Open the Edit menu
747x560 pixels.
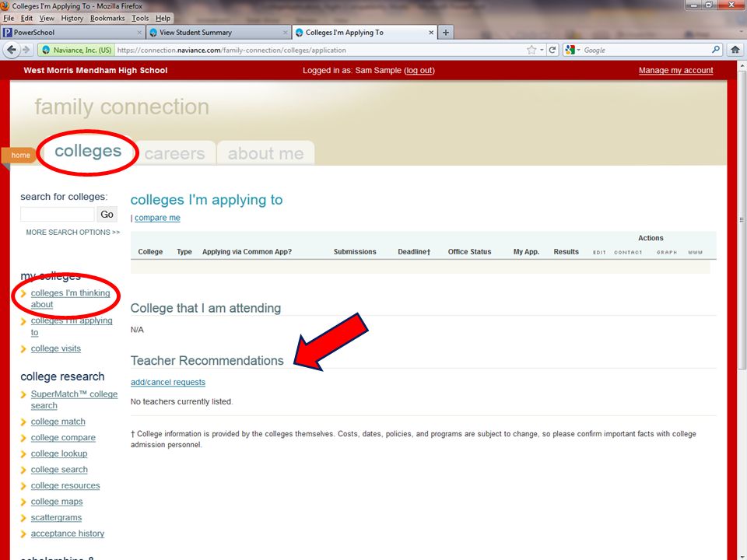(x=26, y=18)
